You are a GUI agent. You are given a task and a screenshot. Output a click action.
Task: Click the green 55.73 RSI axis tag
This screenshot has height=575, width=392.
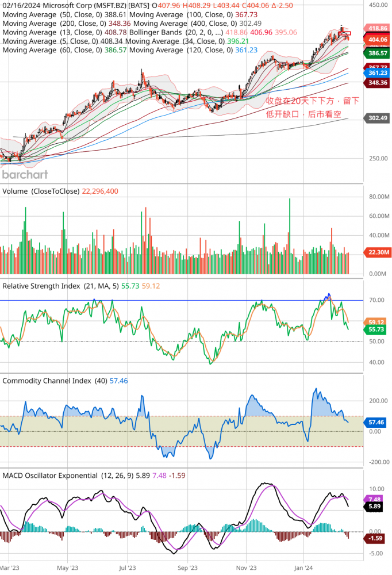(x=375, y=329)
